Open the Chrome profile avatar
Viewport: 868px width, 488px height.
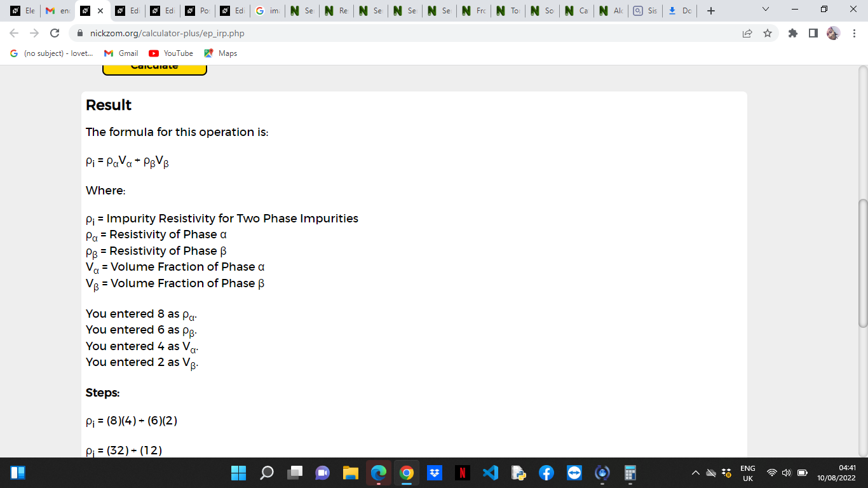click(833, 33)
